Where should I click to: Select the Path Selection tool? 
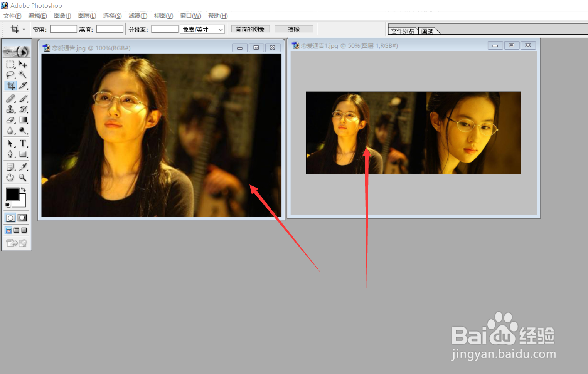coord(10,143)
